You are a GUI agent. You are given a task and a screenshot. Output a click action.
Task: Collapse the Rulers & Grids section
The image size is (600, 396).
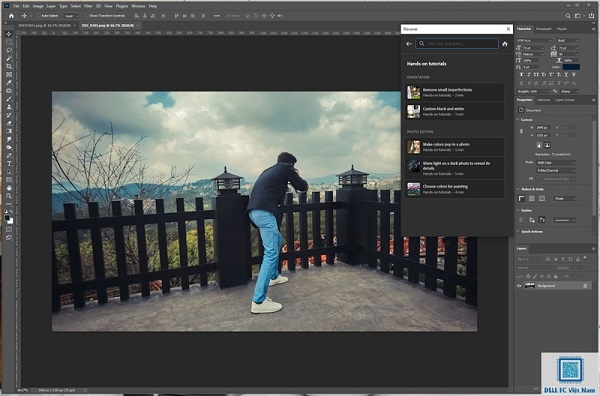click(x=518, y=189)
